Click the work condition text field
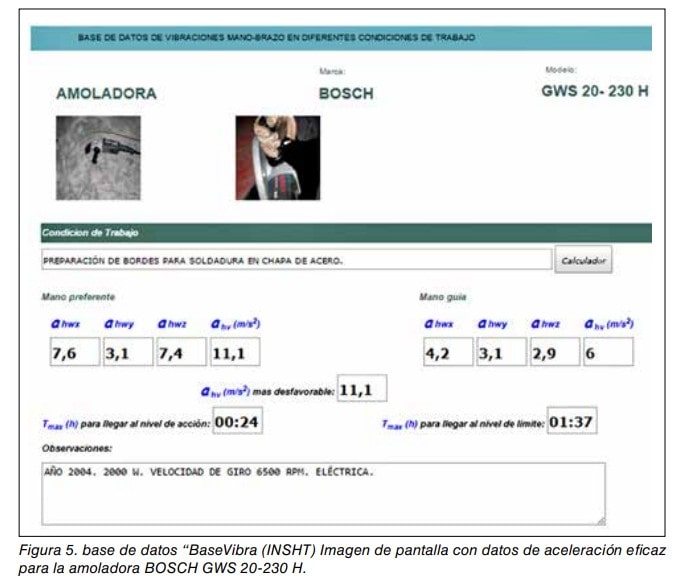Image resolution: width=677 pixels, height=580 pixels. (296, 260)
